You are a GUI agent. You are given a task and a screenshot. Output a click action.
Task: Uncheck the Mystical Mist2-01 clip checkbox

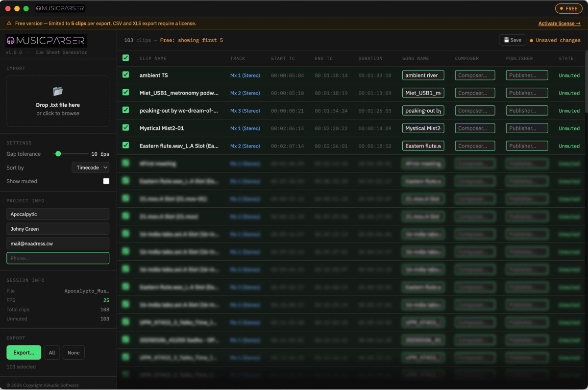click(125, 128)
